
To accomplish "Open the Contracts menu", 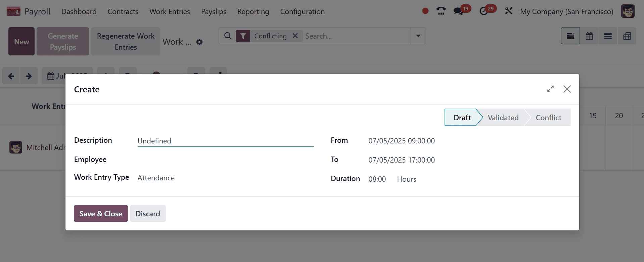I will click(x=123, y=11).
